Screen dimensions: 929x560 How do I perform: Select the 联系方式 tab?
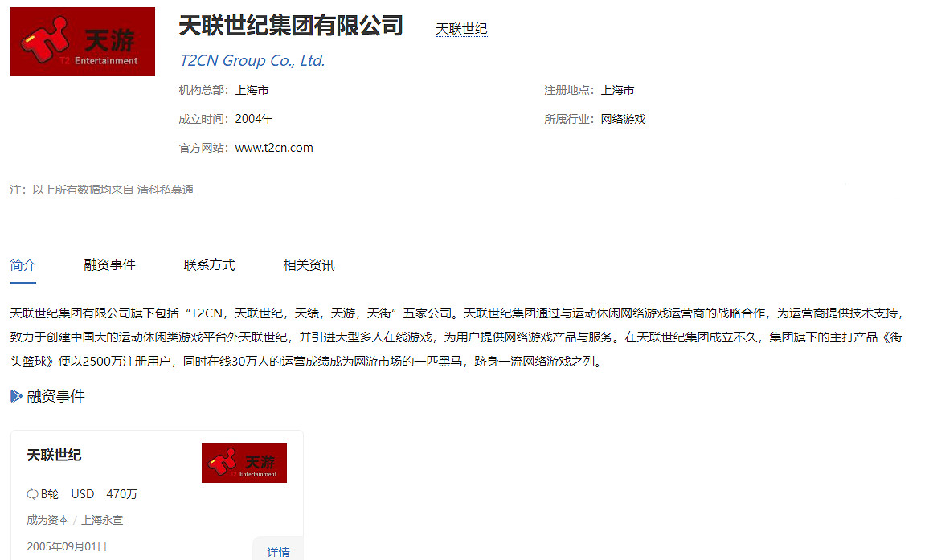pos(209,265)
